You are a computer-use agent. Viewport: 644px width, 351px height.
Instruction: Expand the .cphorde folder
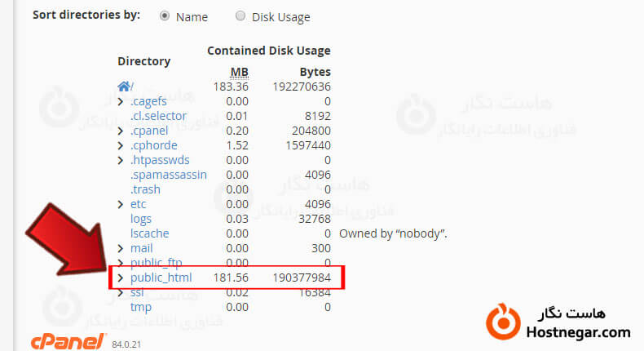point(121,145)
